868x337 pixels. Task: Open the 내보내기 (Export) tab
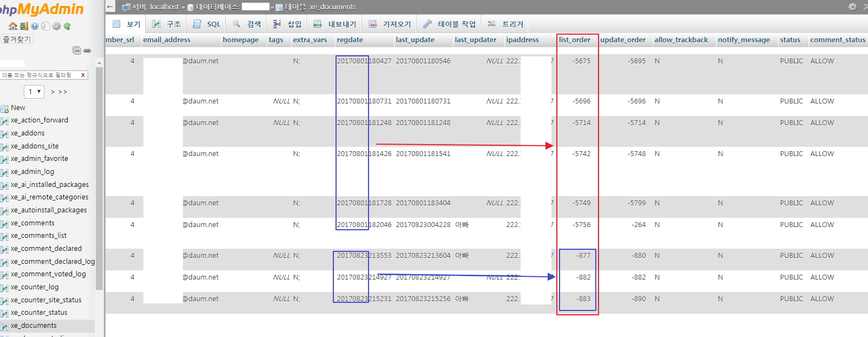[335, 24]
